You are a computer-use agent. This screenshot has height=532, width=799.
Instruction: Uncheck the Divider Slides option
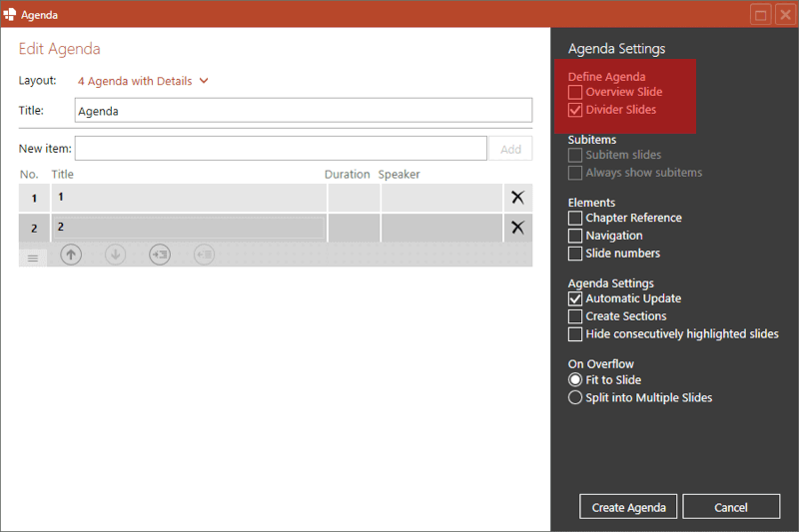point(575,110)
